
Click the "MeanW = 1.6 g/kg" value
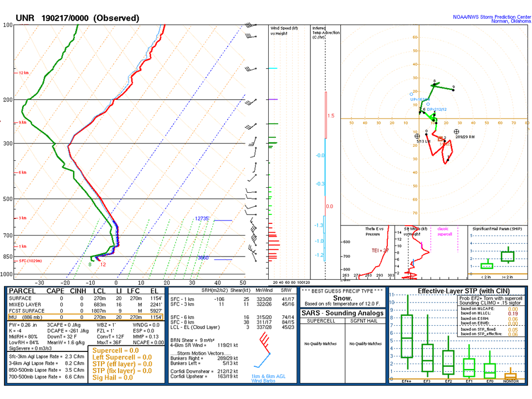click(66, 342)
